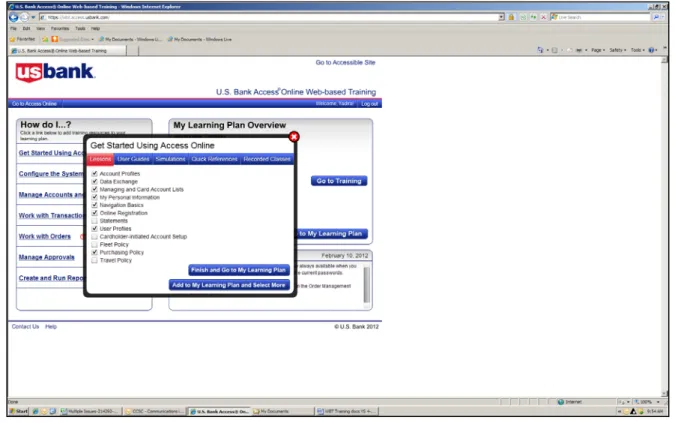Click the red Stop X icon
675x423 pixels.
coord(543,17)
